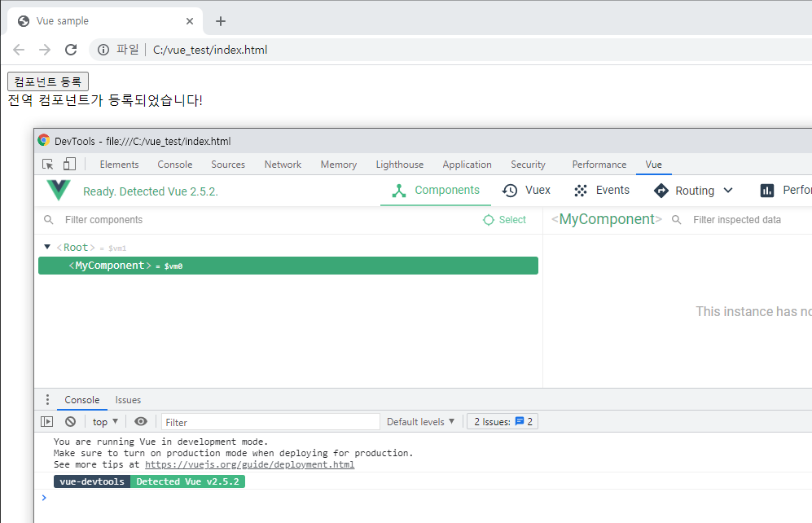
Task: Toggle the device toolbar icon
Action: pyautogui.click(x=69, y=164)
